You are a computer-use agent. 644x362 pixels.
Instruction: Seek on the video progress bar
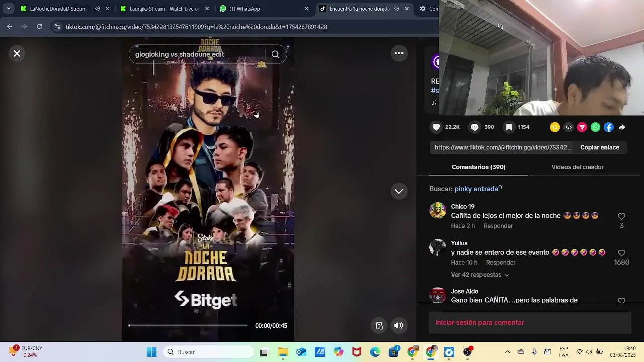click(188, 325)
